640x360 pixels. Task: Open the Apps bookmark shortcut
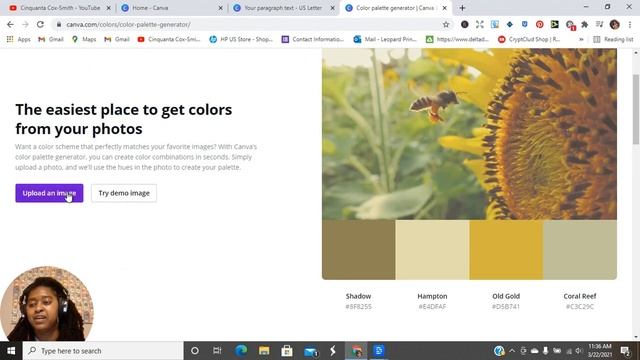click(x=18, y=39)
